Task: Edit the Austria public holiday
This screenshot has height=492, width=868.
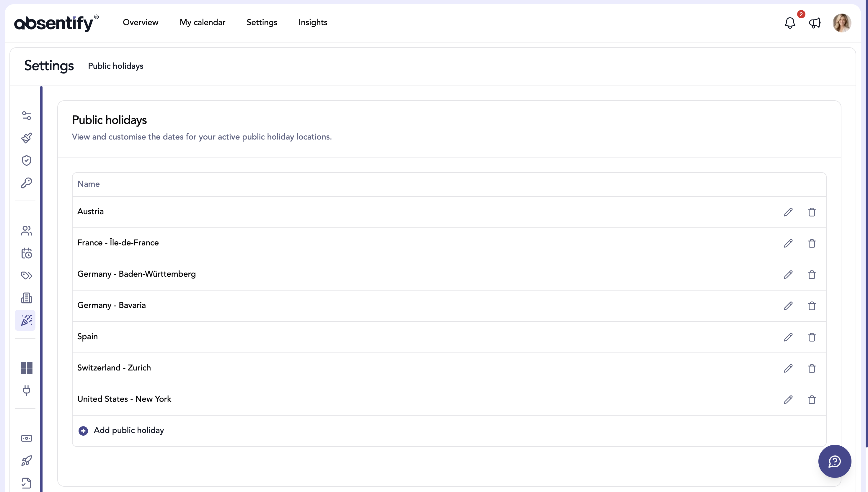Action: (x=788, y=212)
